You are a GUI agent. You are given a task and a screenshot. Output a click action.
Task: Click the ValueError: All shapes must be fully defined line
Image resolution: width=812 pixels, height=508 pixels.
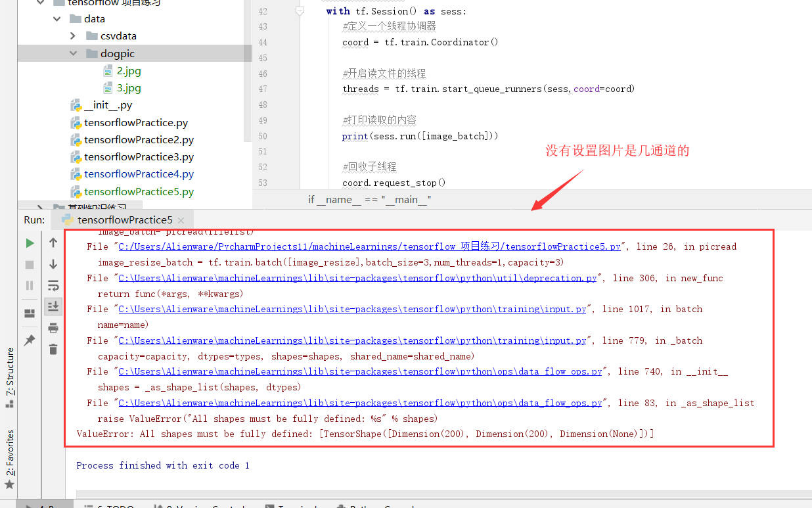(x=365, y=434)
